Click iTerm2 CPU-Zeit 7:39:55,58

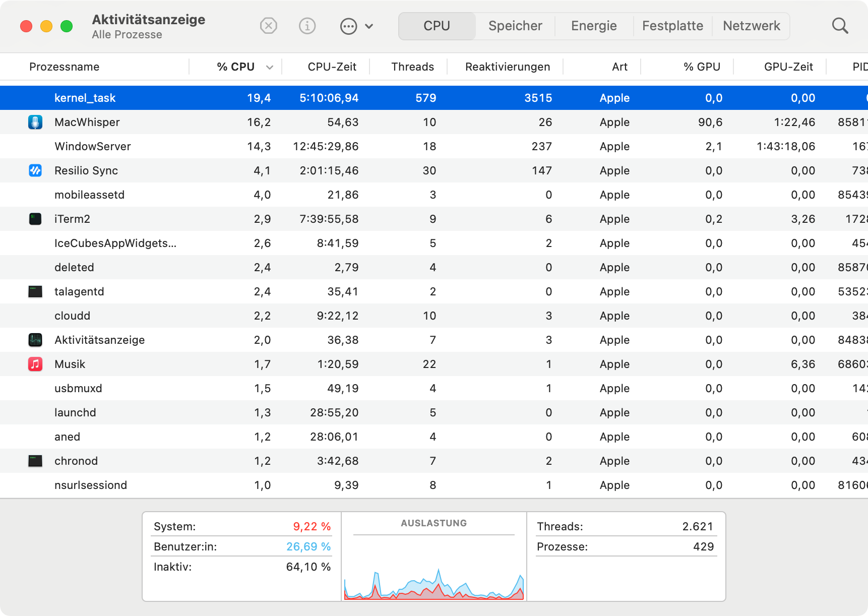329,219
